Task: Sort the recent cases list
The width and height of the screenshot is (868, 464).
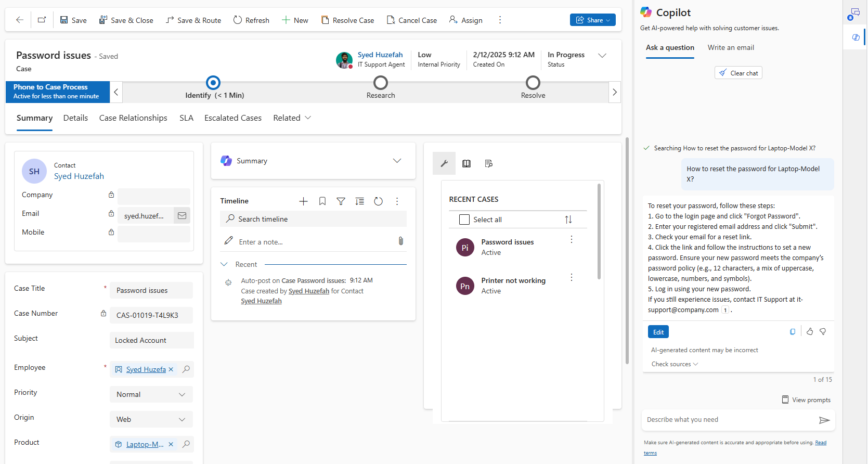Action: point(568,220)
